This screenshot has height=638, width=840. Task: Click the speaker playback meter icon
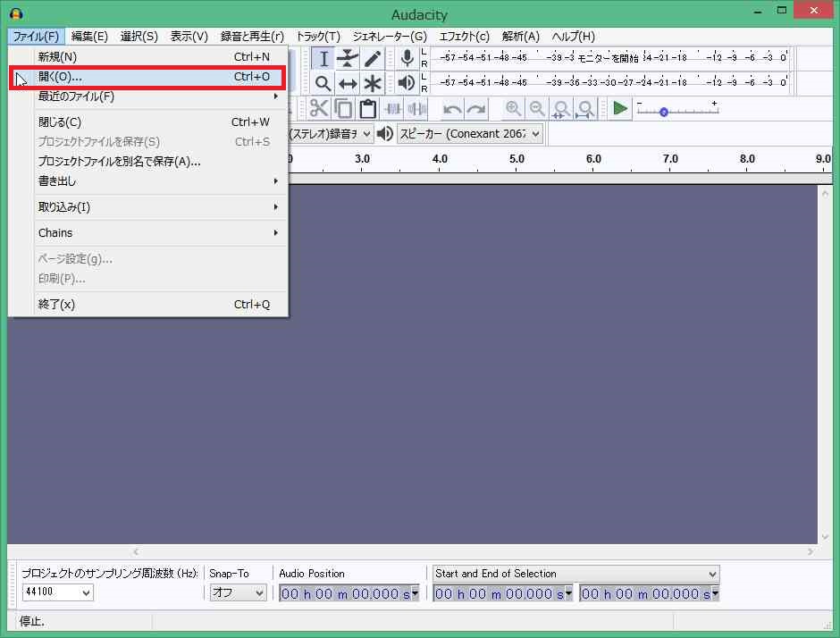[407, 83]
